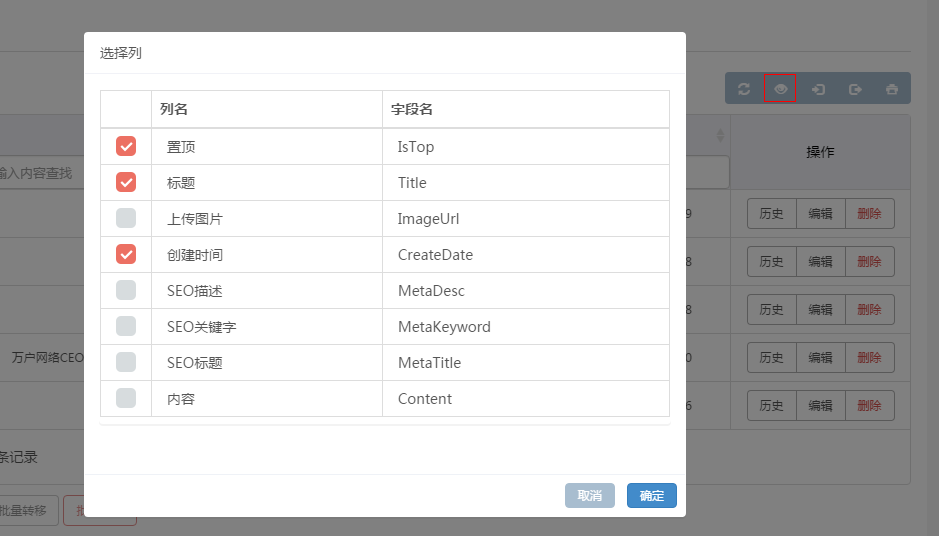Click 删除 in the second table row
This screenshot has height=536, width=939.
(x=870, y=262)
